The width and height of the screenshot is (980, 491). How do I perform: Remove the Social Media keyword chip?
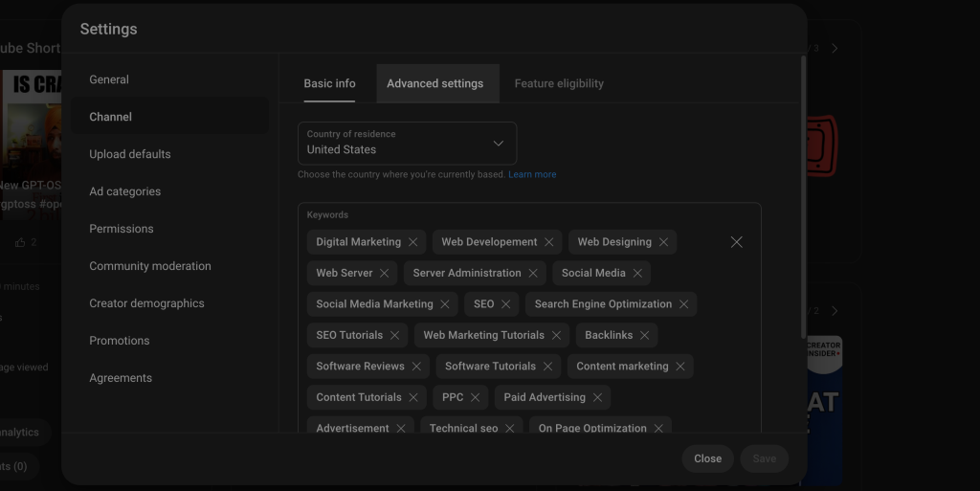pos(637,273)
